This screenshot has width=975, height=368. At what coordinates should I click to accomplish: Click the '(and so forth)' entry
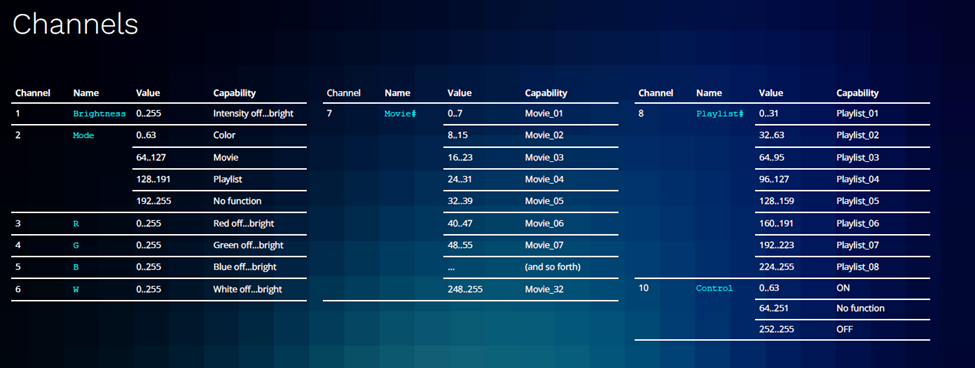point(552,267)
